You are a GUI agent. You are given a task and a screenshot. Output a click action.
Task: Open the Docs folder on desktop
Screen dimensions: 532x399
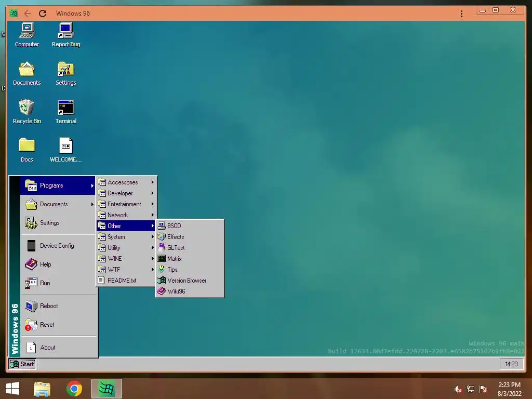tap(27, 150)
